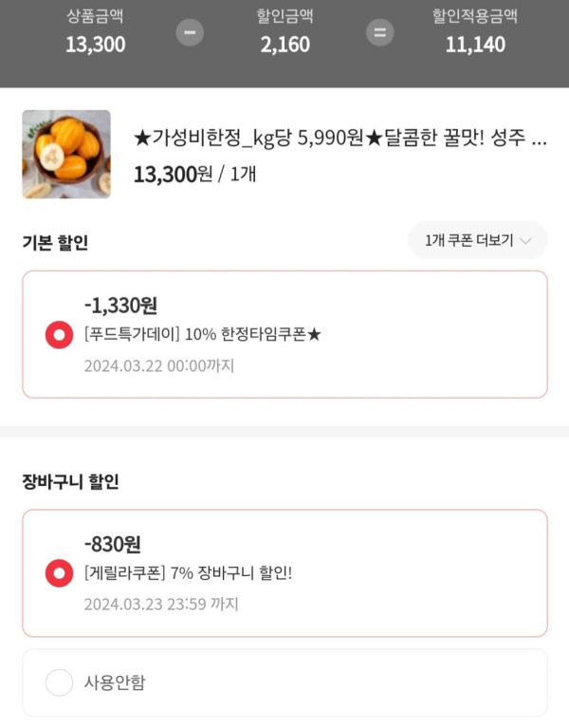
Task: Click the 할인금액 2,160 summary
Action: point(284,31)
